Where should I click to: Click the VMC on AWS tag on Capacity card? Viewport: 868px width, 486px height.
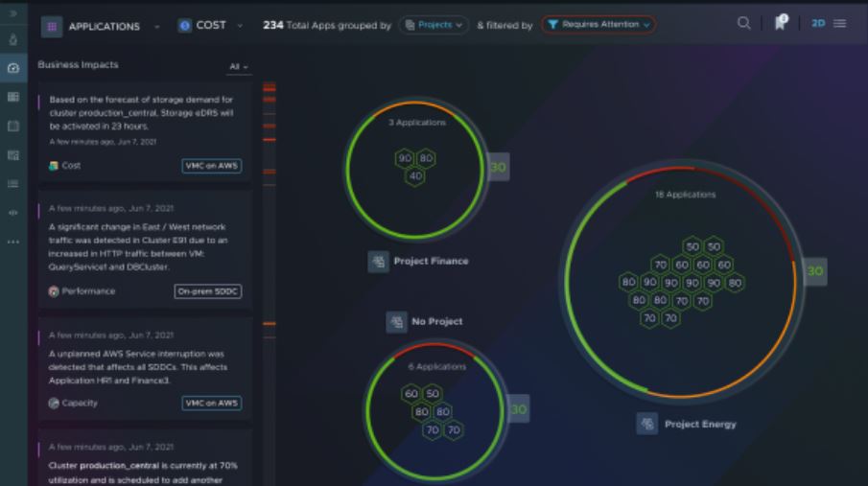coord(211,403)
